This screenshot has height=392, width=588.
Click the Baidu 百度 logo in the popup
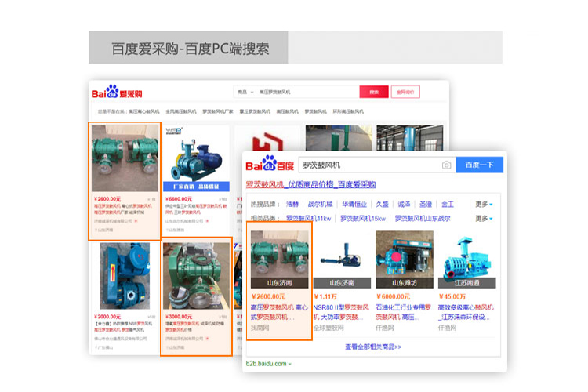coord(270,165)
